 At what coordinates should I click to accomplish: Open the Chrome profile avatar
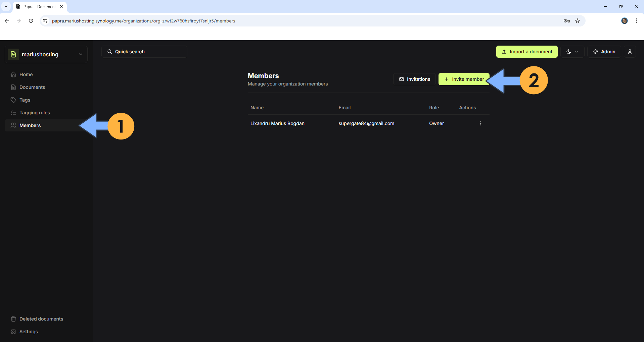624,21
